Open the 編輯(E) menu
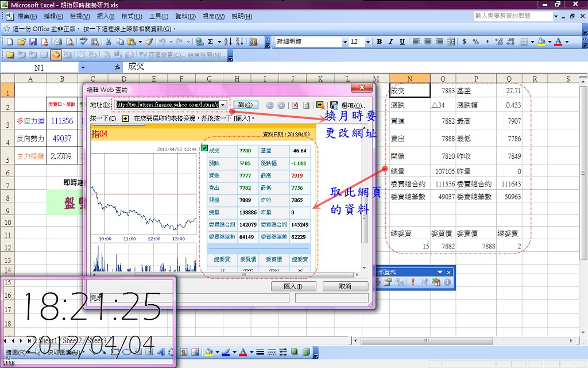Image resolution: width=588 pixels, height=368 pixels. click(x=53, y=17)
